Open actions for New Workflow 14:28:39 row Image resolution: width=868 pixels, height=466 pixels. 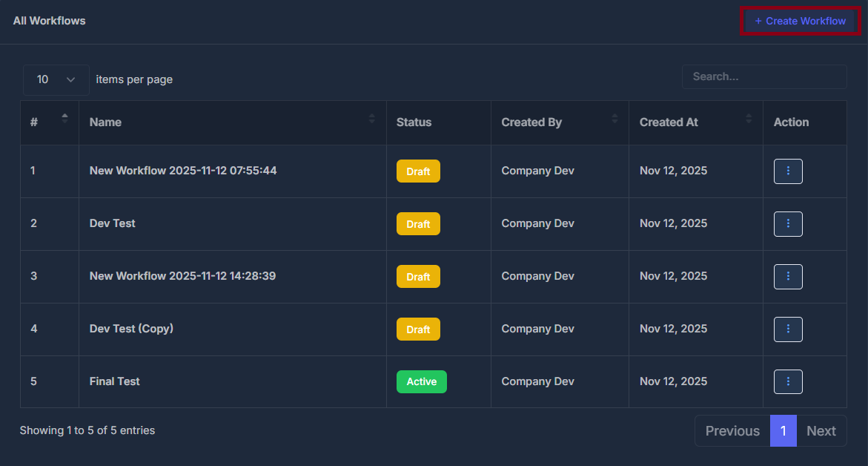(788, 277)
